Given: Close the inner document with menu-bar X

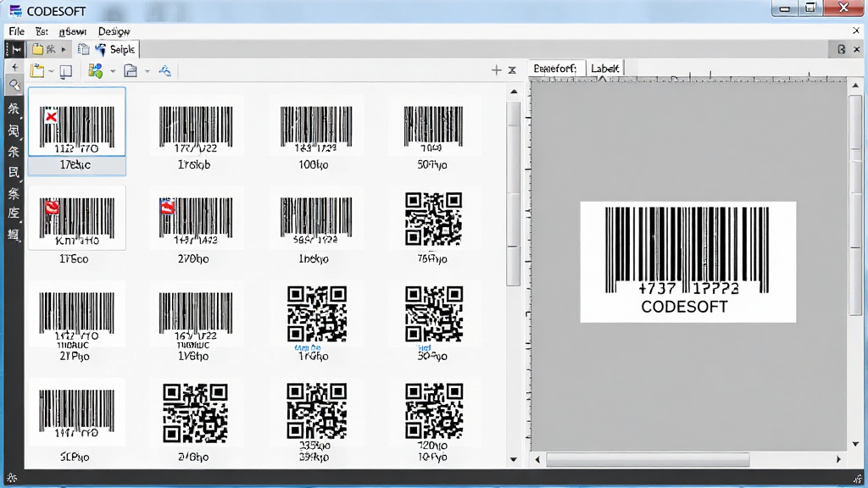Looking at the screenshot, I should pos(856,31).
